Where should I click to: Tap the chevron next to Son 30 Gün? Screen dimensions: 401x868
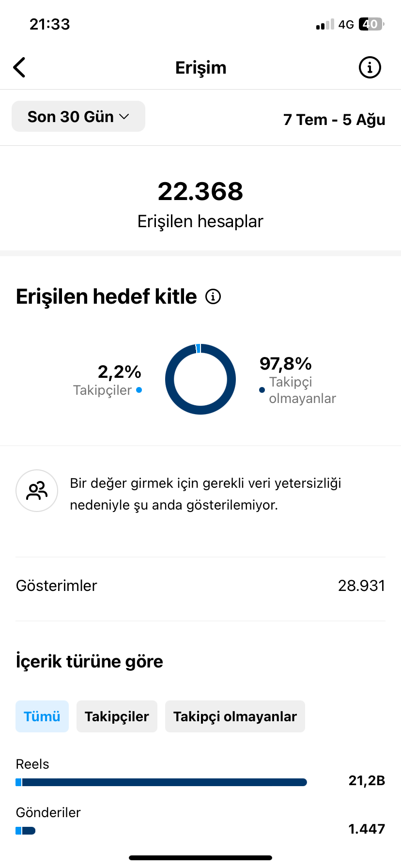[x=124, y=117]
